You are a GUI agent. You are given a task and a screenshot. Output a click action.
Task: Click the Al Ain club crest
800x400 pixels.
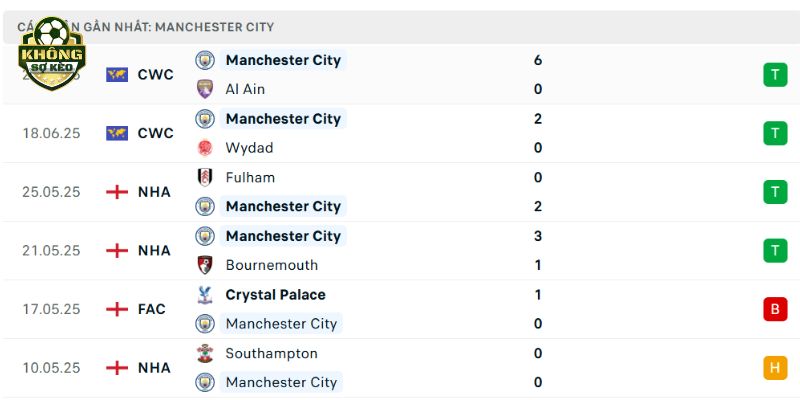click(205, 89)
